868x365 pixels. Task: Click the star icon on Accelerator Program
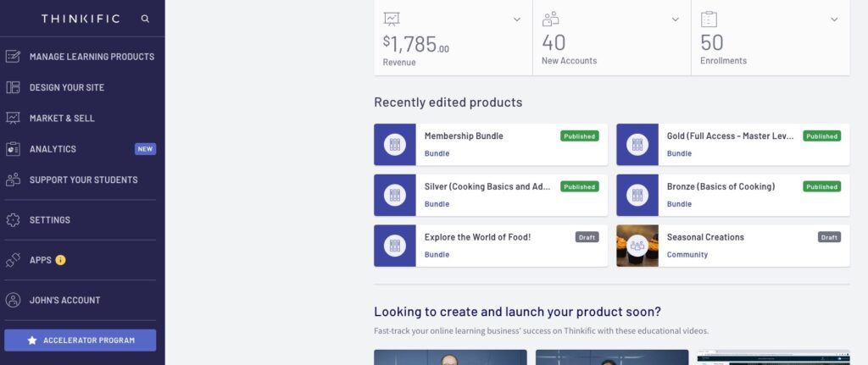click(32, 340)
